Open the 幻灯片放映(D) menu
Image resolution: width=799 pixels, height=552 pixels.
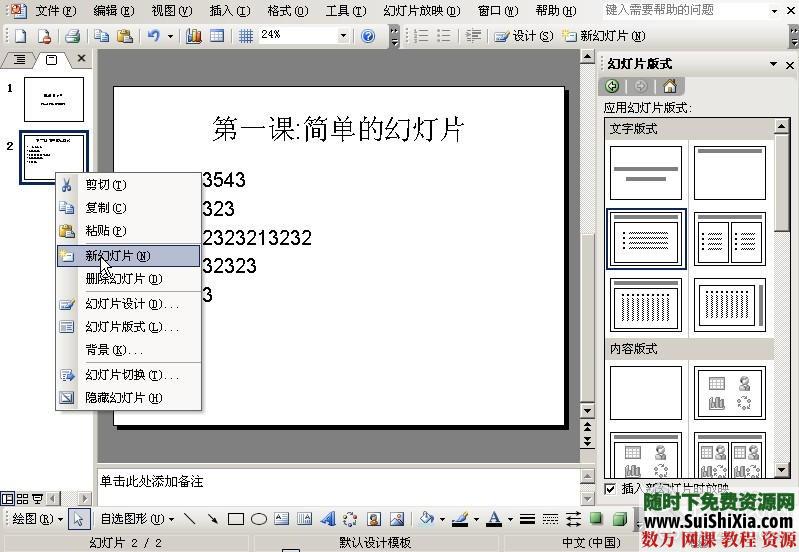point(421,10)
